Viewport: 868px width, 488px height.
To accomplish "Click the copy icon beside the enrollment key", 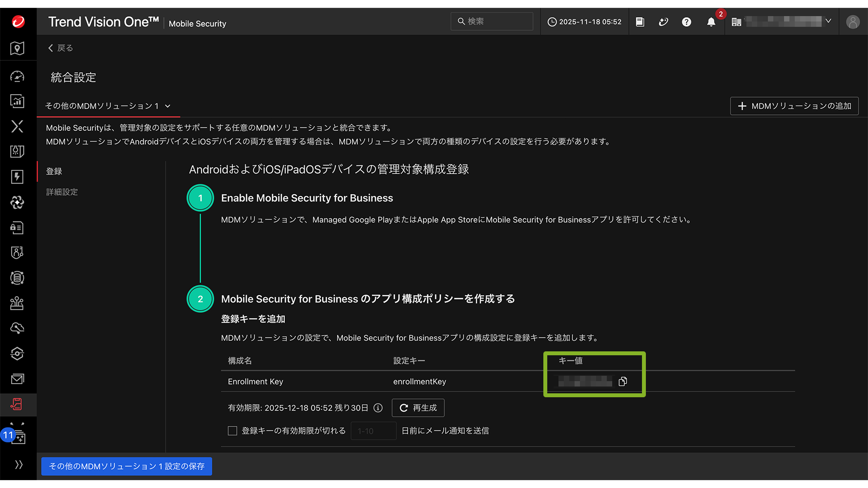I will [622, 382].
